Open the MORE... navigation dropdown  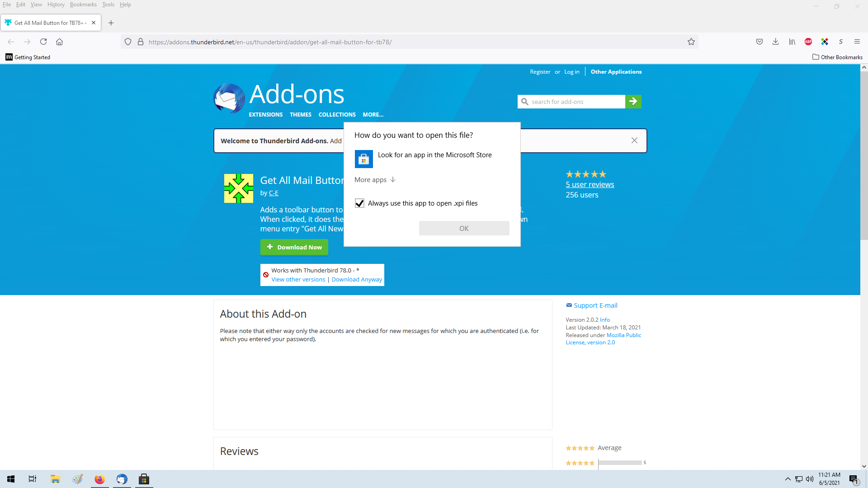(373, 115)
